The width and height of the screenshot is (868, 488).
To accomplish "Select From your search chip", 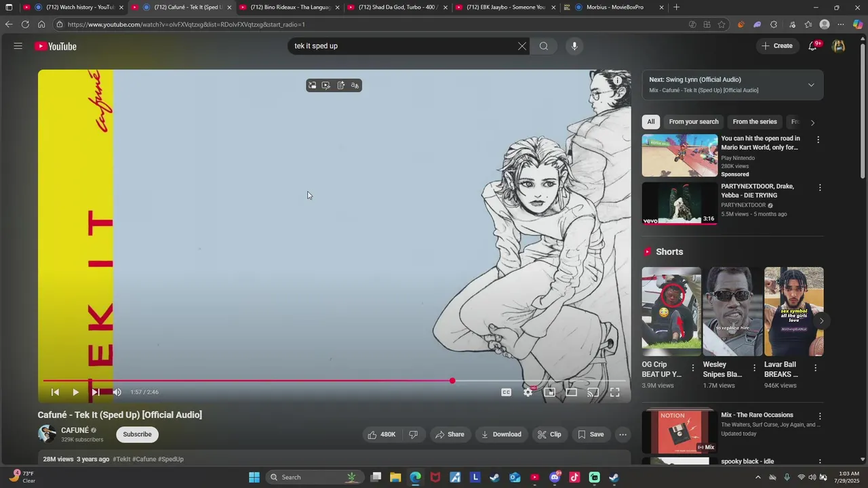I will pos(694,122).
